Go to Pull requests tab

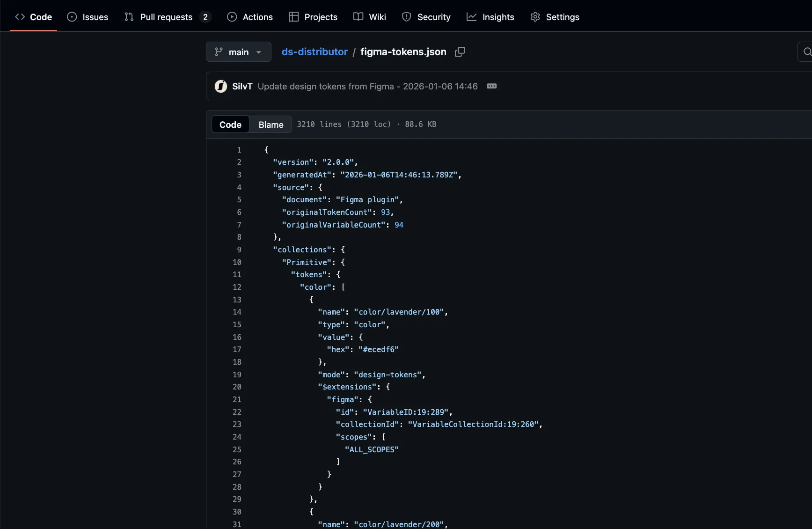(167, 17)
